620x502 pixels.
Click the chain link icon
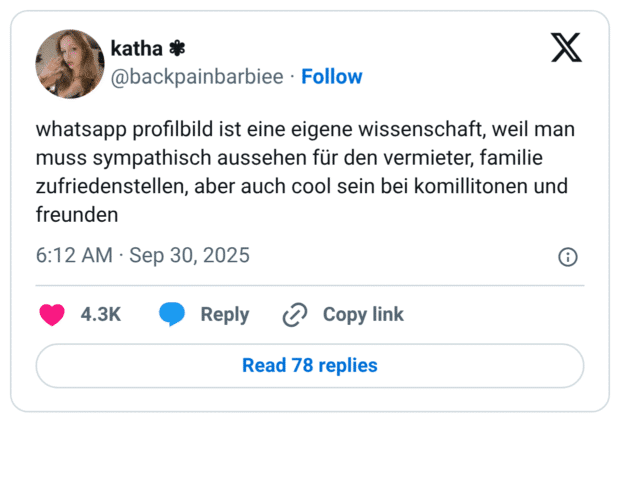[x=295, y=315]
